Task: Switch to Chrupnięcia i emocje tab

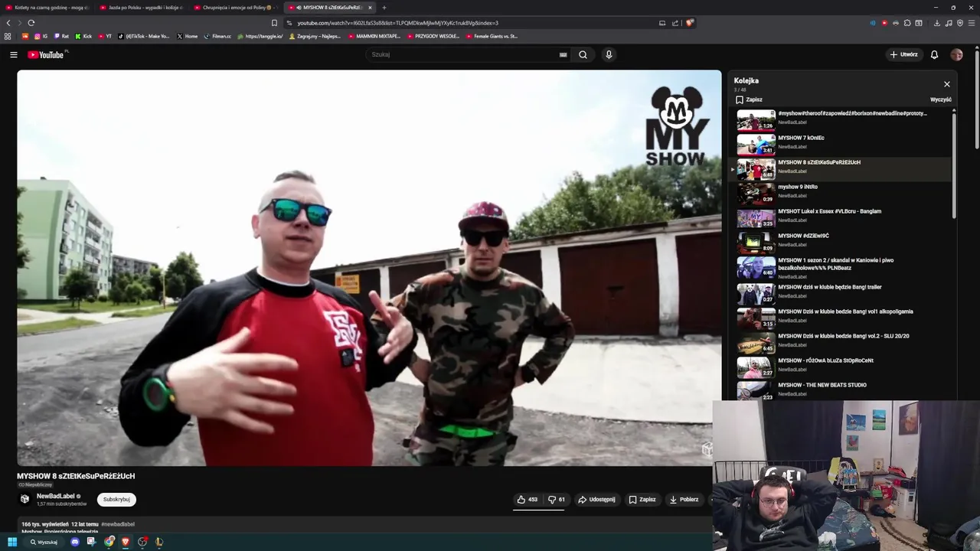Action: tap(236, 7)
